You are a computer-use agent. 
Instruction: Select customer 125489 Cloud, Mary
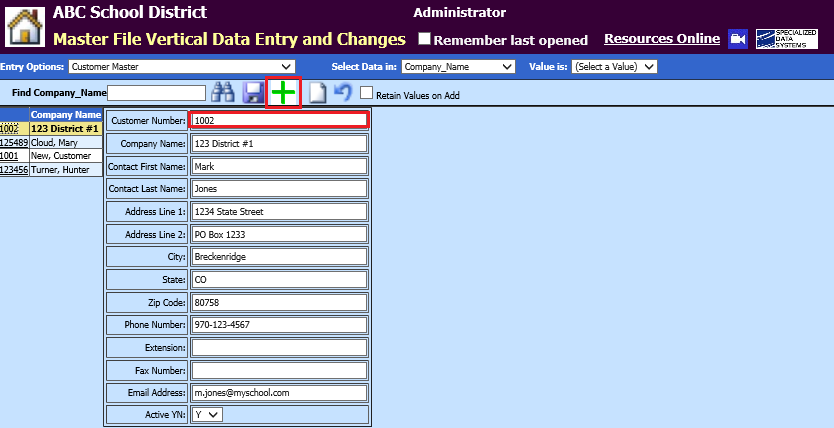pyautogui.click(x=50, y=142)
